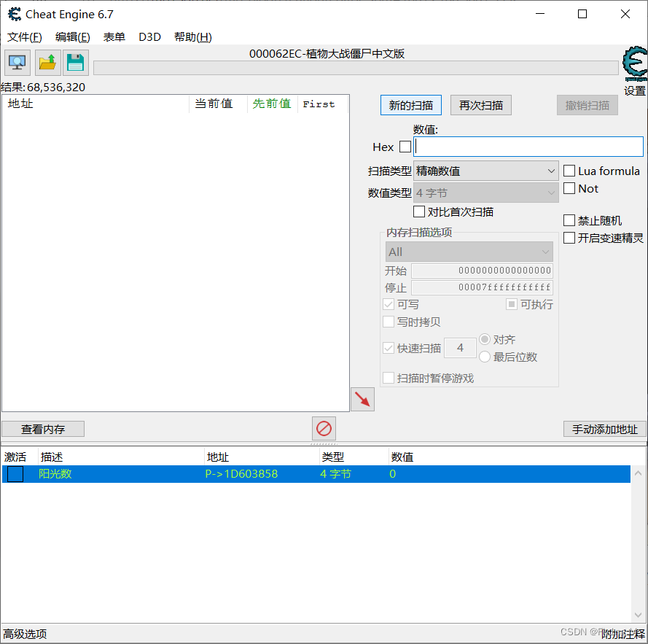648x644 pixels.
Task: Click the 数值 column header in address table
Action: click(x=402, y=457)
